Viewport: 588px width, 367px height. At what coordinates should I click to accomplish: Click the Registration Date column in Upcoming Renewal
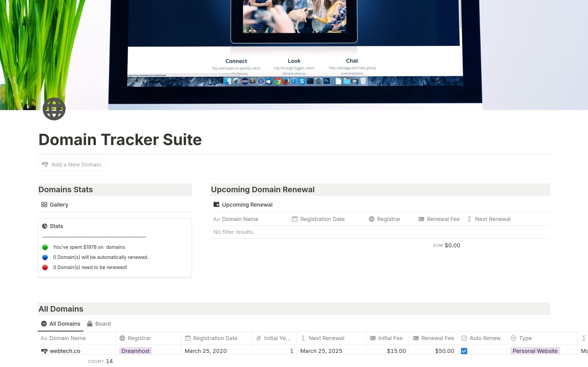318,219
